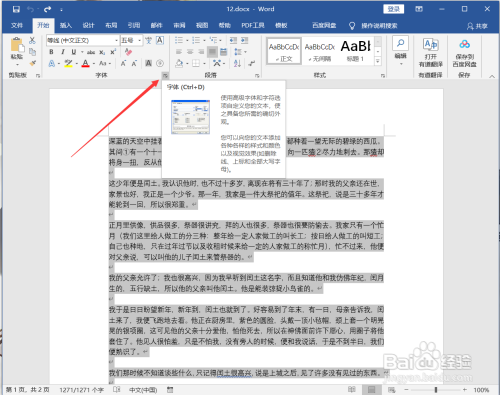
Task: Toggle Underline formatting
Action: click(74, 52)
